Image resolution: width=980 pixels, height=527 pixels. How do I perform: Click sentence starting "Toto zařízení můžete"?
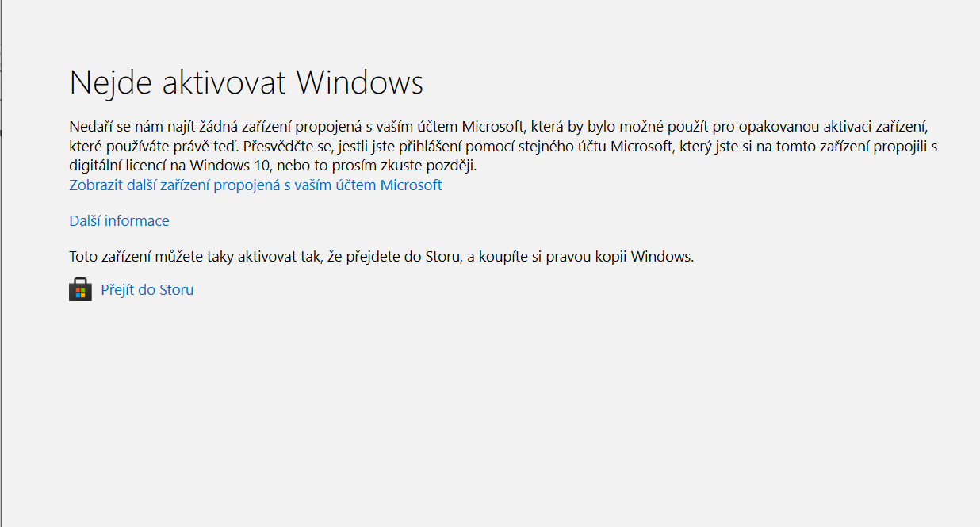click(x=381, y=257)
